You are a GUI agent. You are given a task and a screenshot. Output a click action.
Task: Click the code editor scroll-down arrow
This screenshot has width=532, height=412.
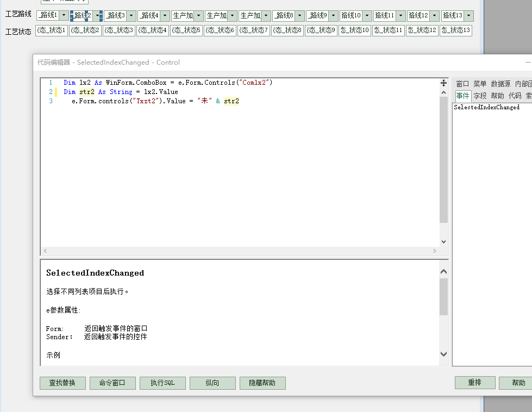point(443,242)
